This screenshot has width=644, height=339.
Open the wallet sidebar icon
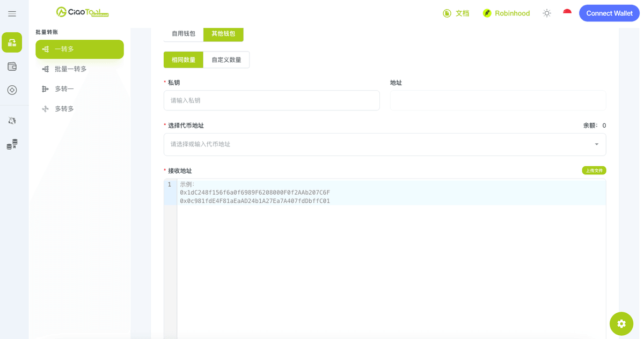12,67
